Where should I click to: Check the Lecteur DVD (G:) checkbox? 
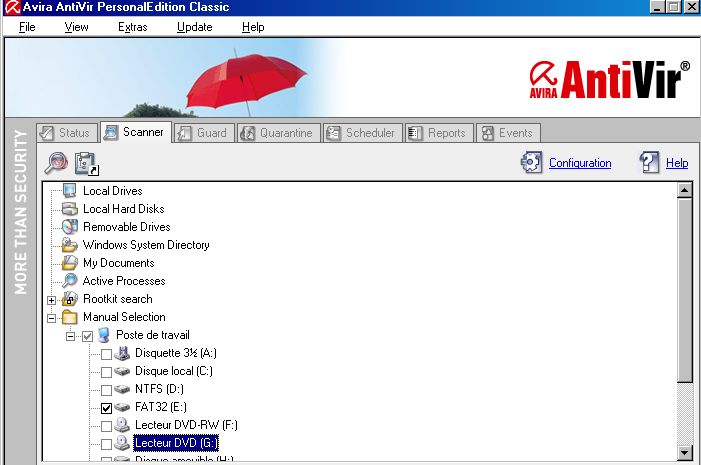106,444
